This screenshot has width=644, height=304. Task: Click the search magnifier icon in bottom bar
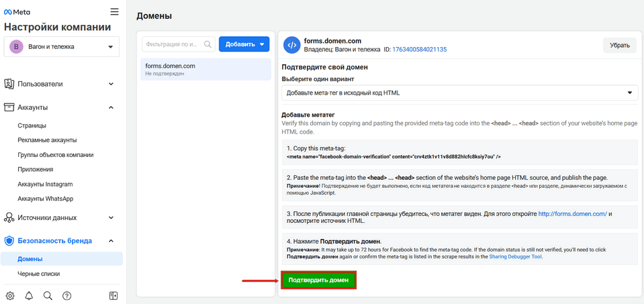coord(48,295)
